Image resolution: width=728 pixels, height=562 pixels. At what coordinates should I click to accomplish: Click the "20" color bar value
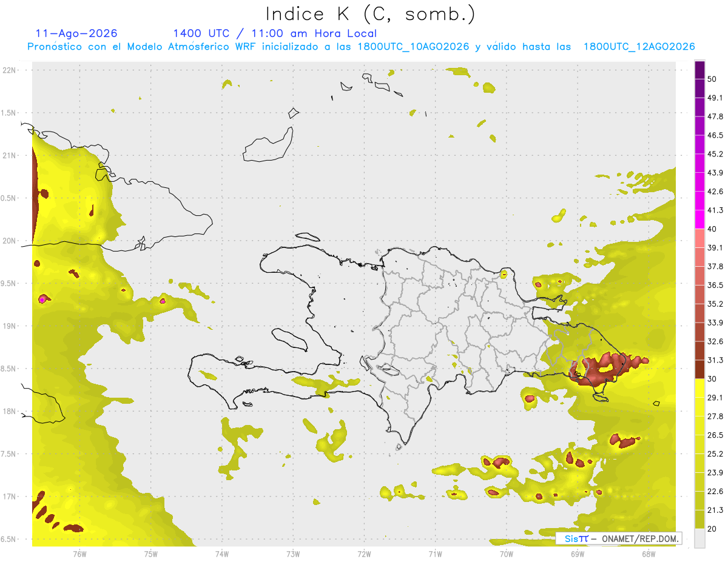point(712,529)
